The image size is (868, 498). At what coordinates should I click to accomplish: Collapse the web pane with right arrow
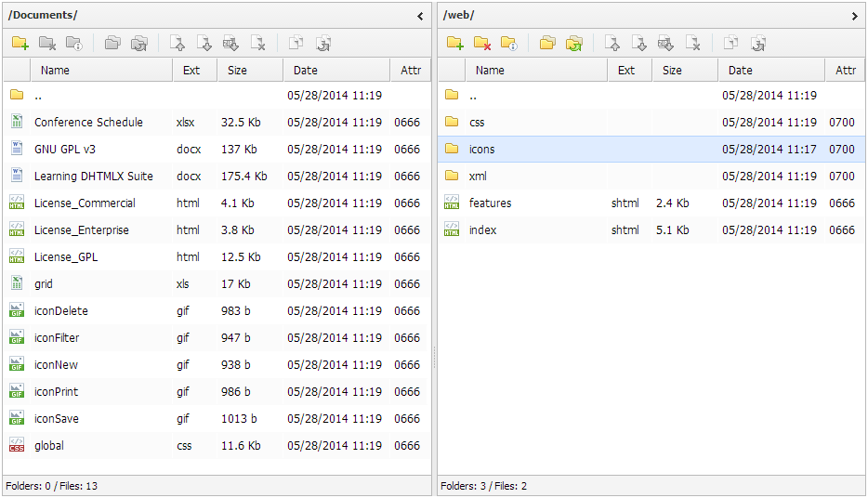pyautogui.click(x=855, y=16)
